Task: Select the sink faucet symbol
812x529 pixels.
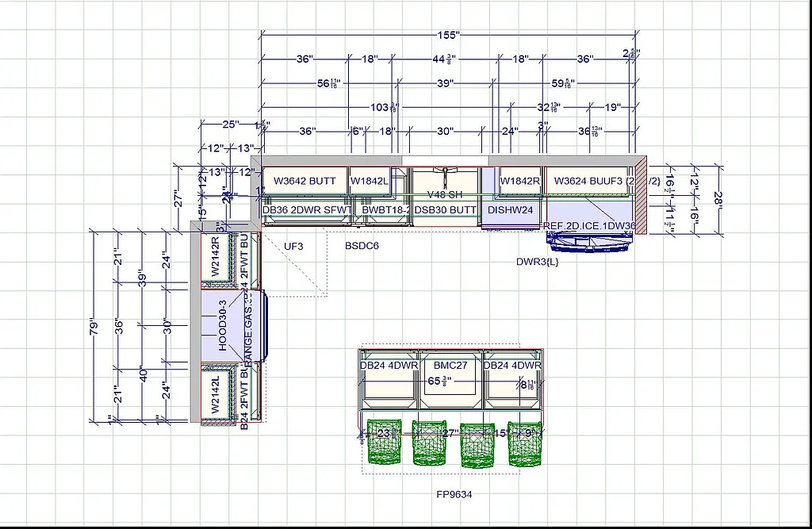Action: 445,177
